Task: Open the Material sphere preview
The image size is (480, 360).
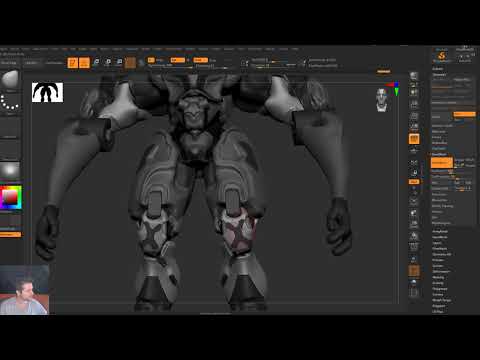Action: (x=10, y=170)
